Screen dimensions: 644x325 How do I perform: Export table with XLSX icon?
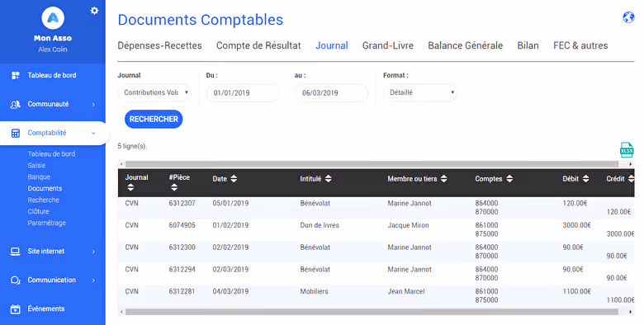627,150
